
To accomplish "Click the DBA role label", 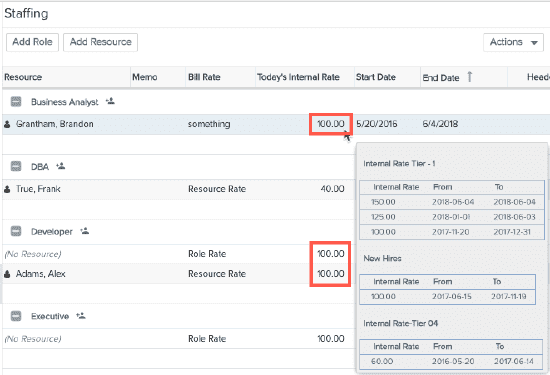I will pyautogui.click(x=40, y=167).
